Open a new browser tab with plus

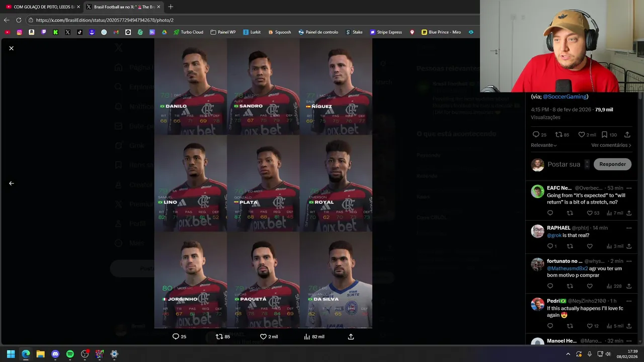[171, 7]
